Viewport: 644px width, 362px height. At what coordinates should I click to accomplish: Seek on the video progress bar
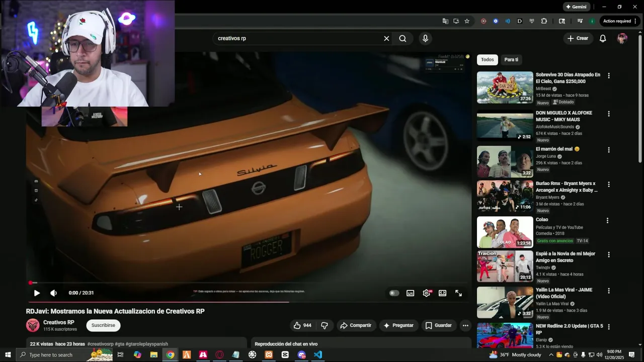pyautogui.click(x=249, y=283)
